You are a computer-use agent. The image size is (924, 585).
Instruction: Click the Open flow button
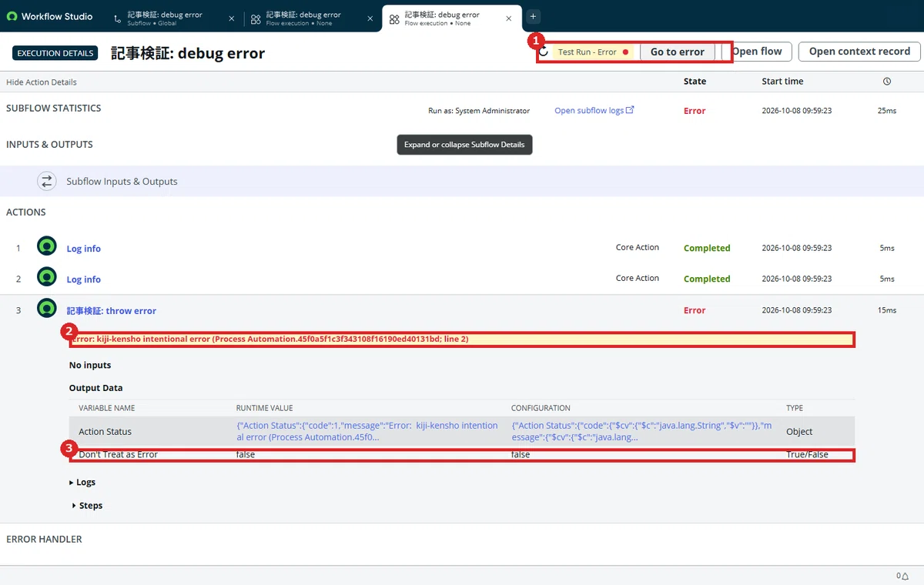click(x=756, y=52)
